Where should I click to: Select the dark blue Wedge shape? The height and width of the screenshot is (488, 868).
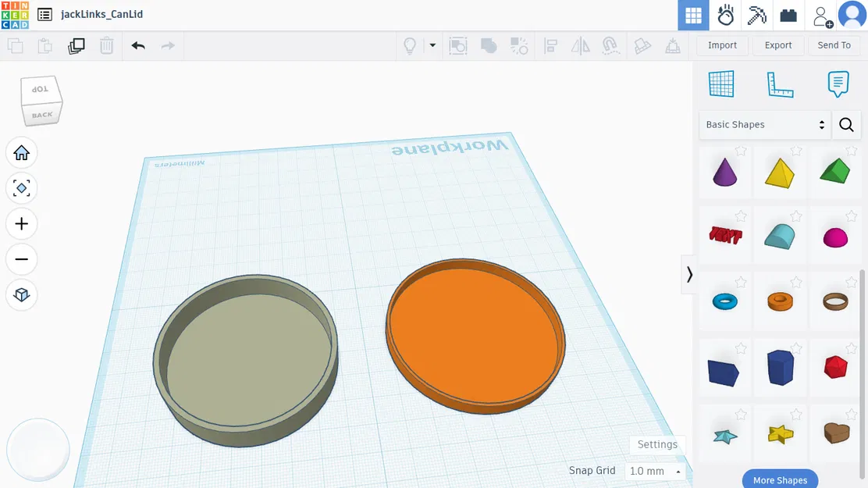tap(723, 372)
